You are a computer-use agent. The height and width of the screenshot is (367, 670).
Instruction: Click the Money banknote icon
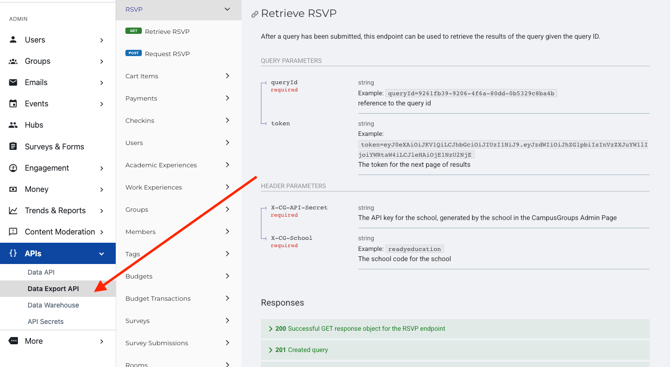coord(13,189)
